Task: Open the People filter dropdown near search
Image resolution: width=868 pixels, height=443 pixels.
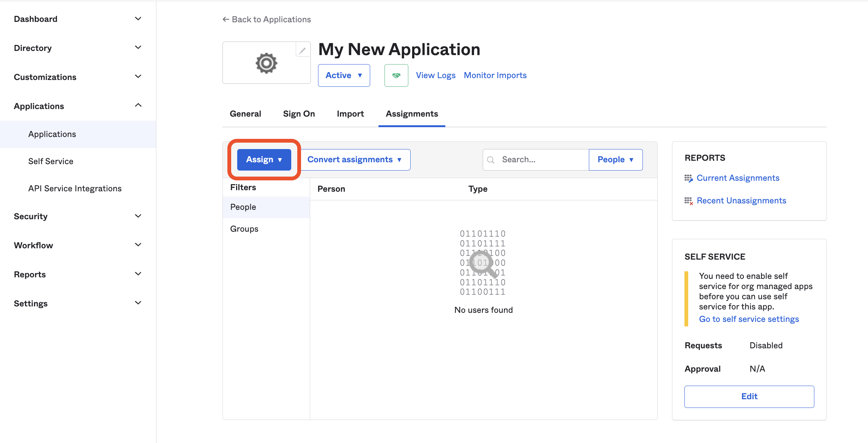Action: click(x=615, y=159)
